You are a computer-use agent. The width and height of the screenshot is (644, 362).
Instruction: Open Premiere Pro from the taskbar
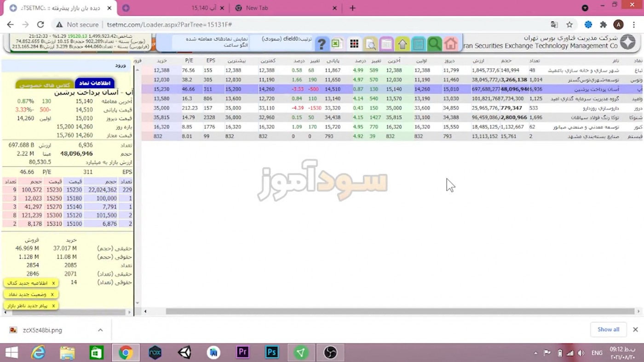242,352
